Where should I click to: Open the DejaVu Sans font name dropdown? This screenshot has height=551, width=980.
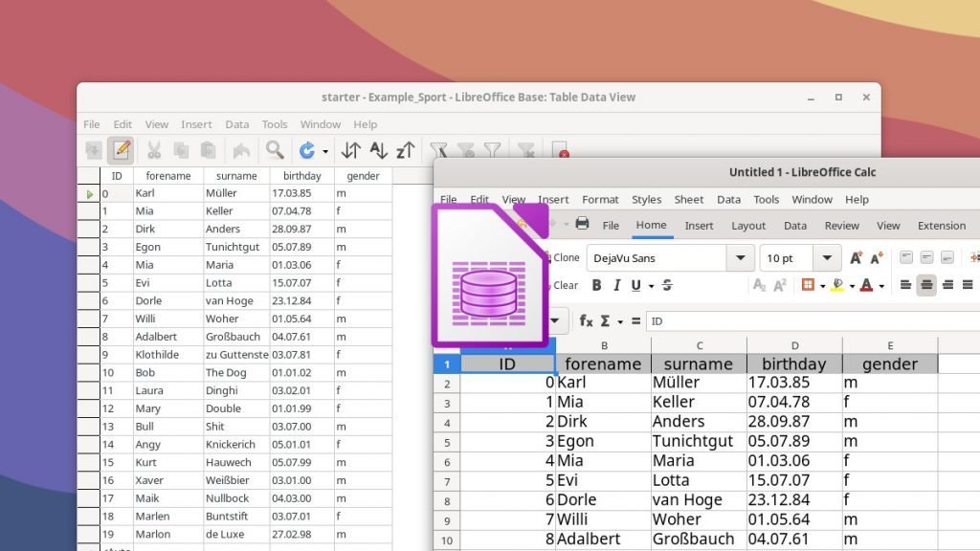click(x=741, y=258)
